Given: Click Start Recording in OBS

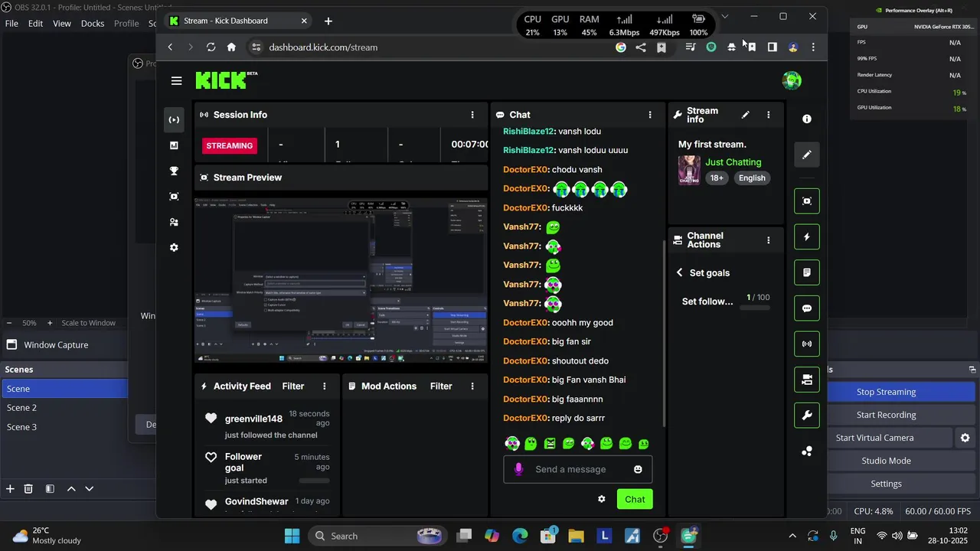Looking at the screenshot, I should tap(886, 415).
